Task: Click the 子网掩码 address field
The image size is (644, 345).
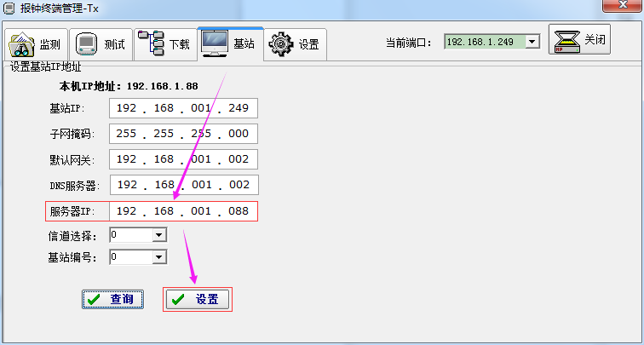Action: click(x=183, y=134)
